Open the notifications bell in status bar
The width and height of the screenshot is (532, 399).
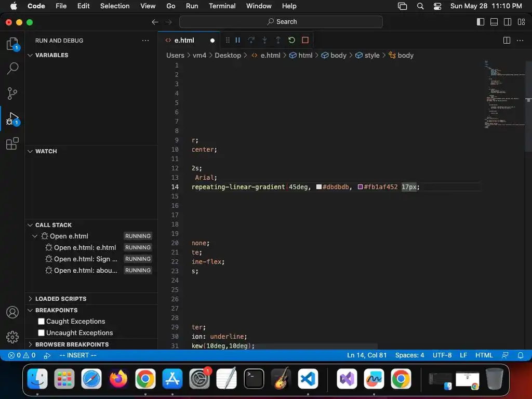521,355
